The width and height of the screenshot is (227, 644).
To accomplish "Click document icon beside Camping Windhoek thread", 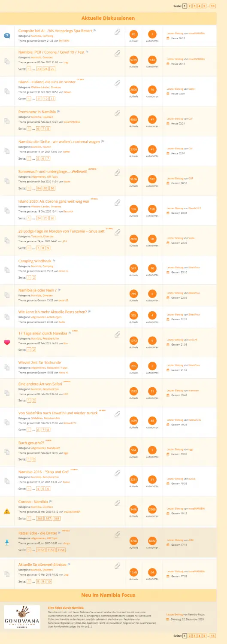I will pyautogui.click(x=7, y=270).
